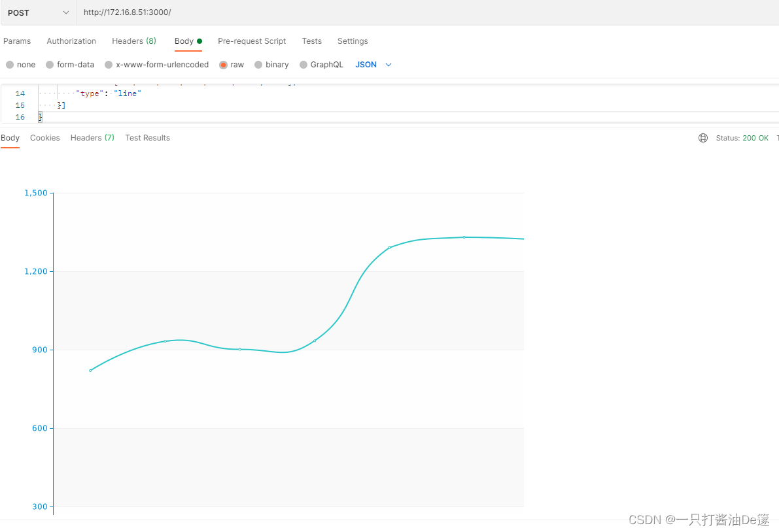This screenshot has width=779, height=532.
Task: Open the Headers (8) request tab
Action: tap(133, 41)
